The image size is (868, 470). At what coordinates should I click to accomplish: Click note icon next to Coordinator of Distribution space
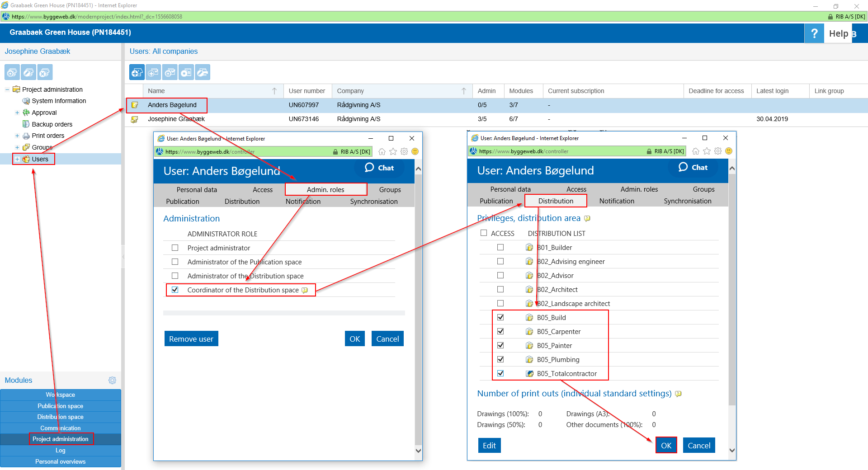point(305,291)
